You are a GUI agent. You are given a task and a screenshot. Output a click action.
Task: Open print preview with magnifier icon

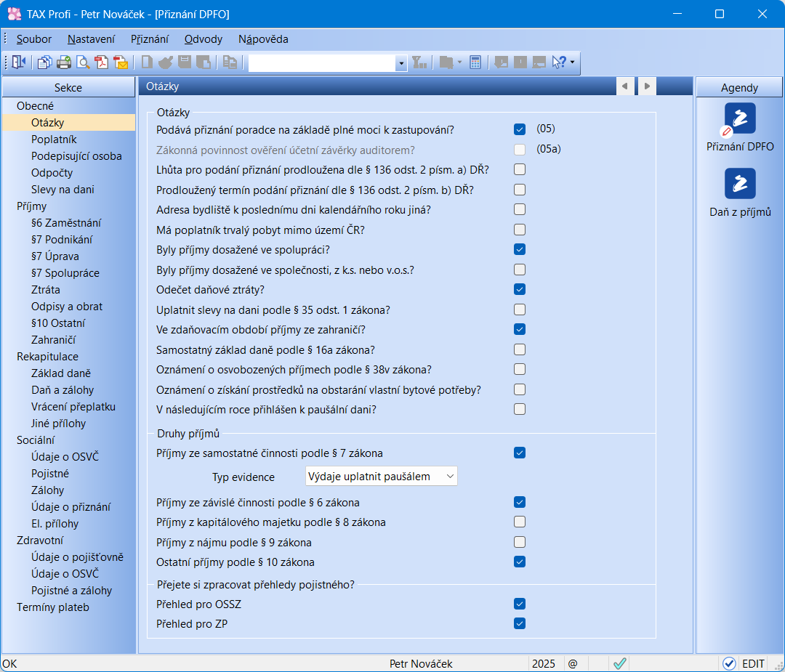click(83, 62)
